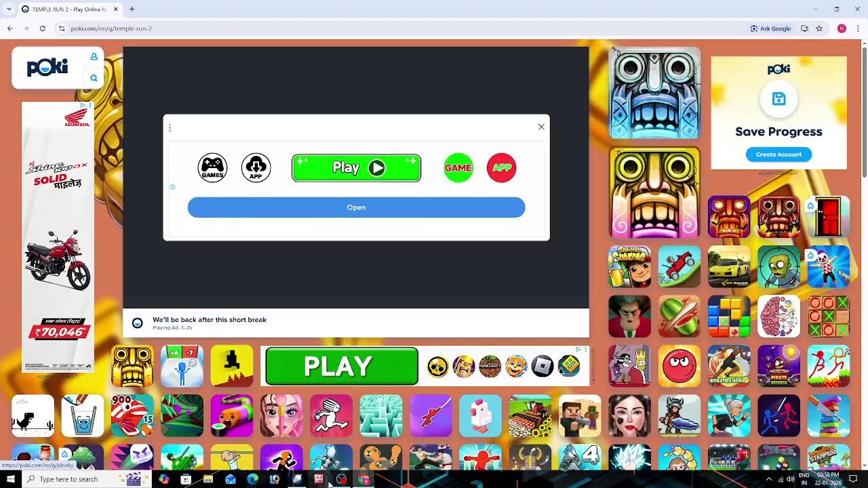Bookmark this page with the star icon
The image size is (868, 488).
pyautogui.click(x=819, y=28)
